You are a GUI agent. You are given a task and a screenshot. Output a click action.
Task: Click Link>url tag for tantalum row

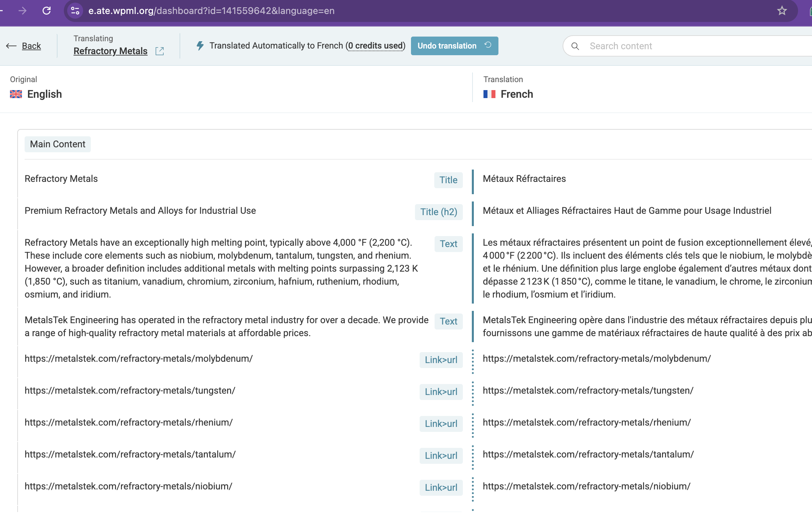coord(441,456)
